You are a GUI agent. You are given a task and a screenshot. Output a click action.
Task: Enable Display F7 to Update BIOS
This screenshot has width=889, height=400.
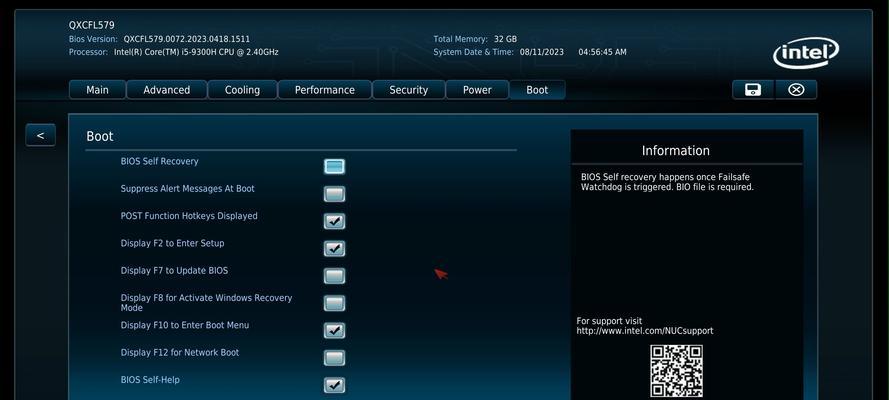tap(334, 276)
